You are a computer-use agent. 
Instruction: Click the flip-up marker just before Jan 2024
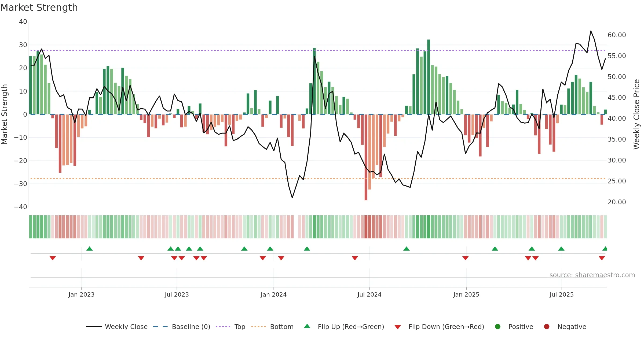tap(270, 249)
